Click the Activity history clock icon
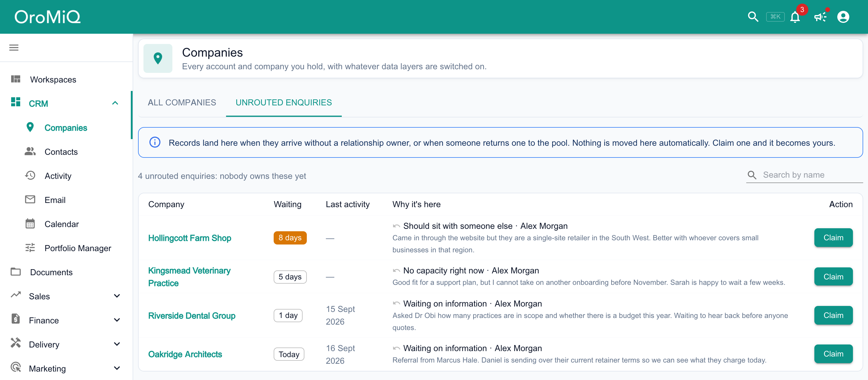The width and height of the screenshot is (868, 380). [30, 175]
